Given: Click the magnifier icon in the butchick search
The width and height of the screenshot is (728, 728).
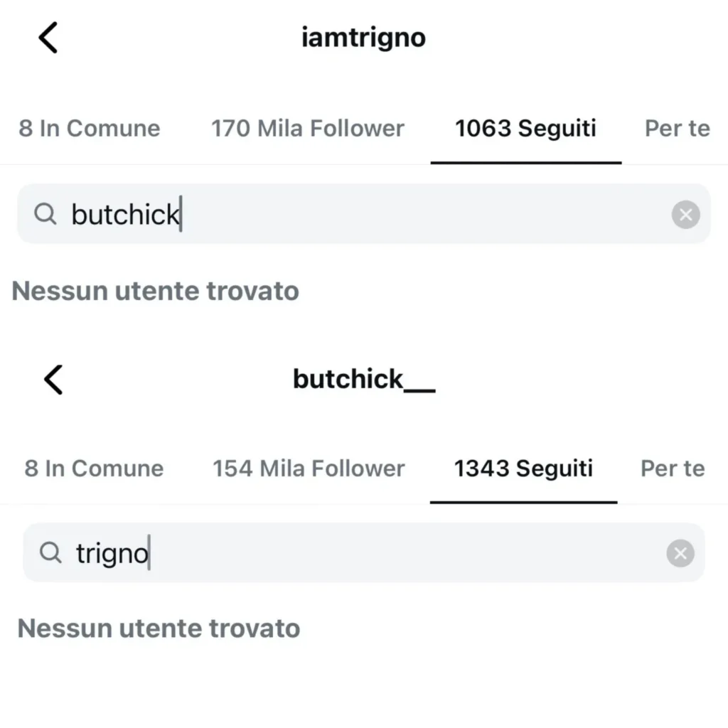Looking at the screenshot, I should click(x=45, y=214).
